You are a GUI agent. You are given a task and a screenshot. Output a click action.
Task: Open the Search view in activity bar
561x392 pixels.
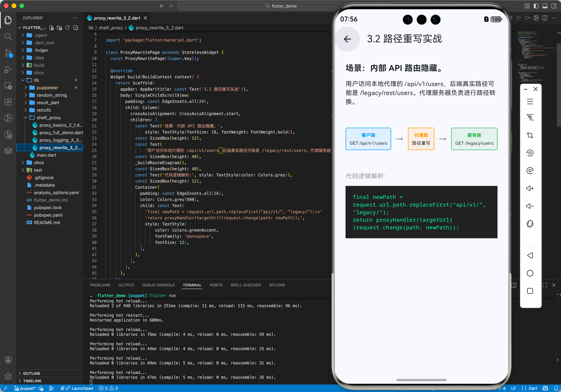click(8, 37)
